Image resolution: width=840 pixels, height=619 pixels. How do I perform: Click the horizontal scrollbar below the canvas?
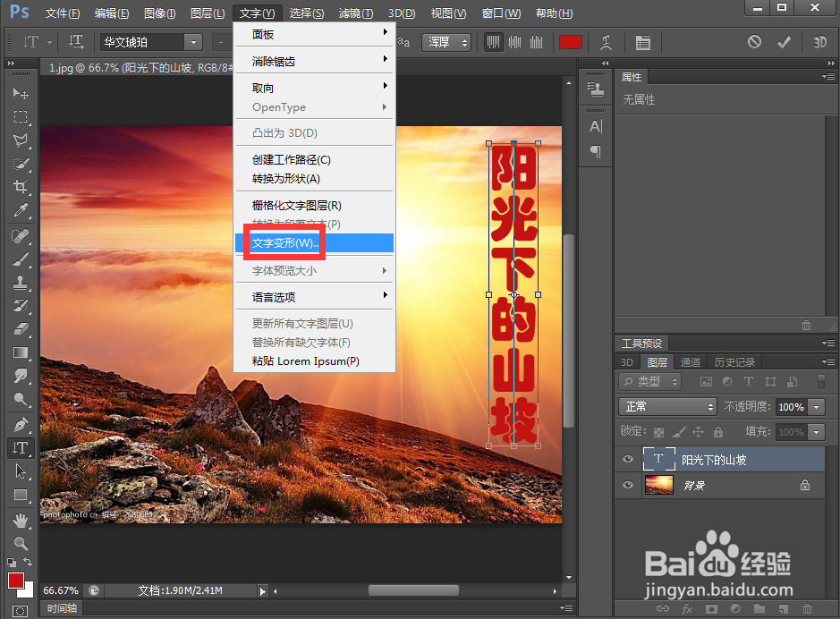point(416,589)
